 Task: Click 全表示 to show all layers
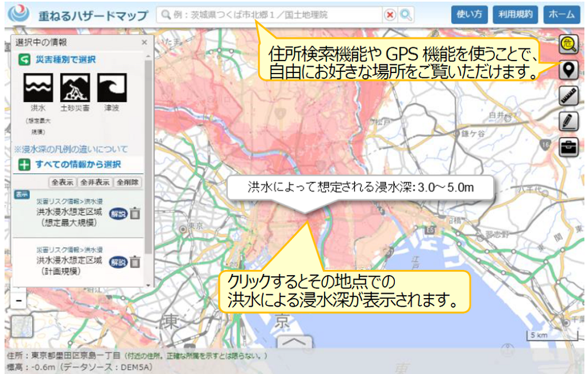62,182
